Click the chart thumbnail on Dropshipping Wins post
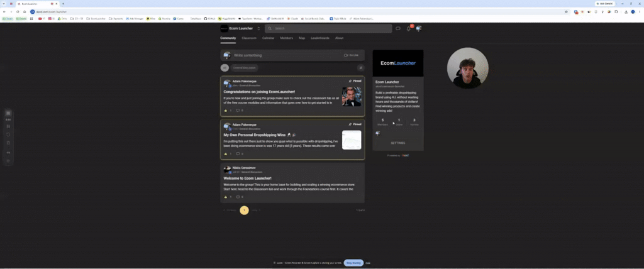The image size is (644, 269). tap(352, 140)
